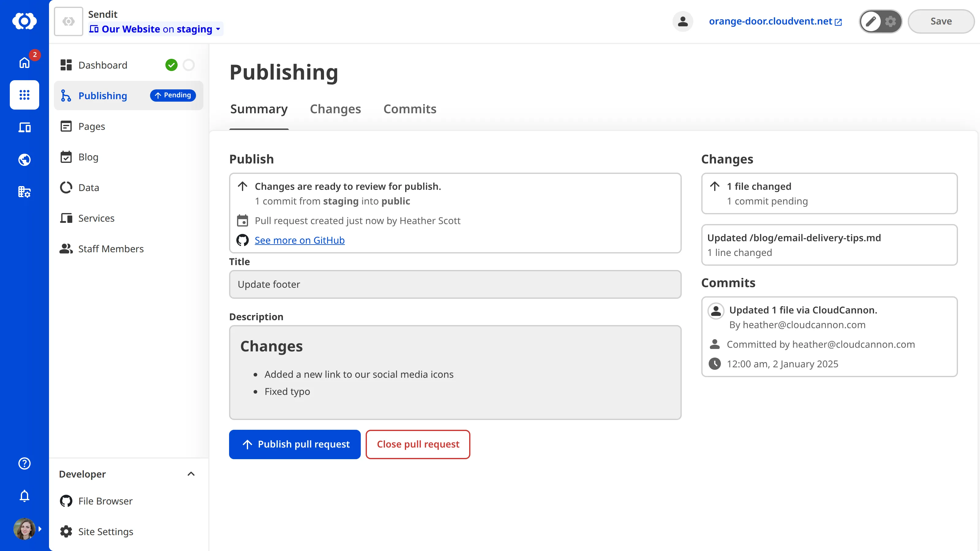Open the notifications bell icon
Screen dimensions: 980x551
24,496
